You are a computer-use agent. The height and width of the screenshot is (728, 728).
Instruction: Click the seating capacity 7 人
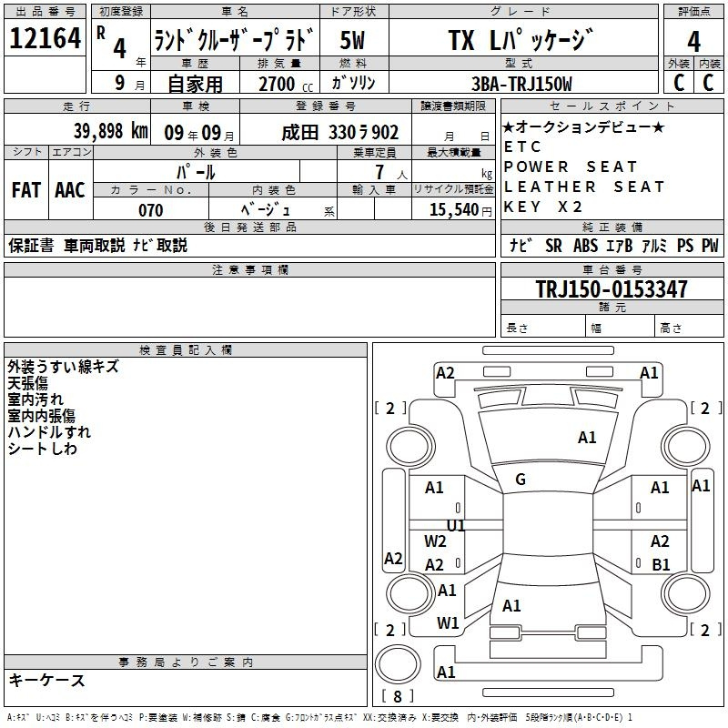click(391, 173)
